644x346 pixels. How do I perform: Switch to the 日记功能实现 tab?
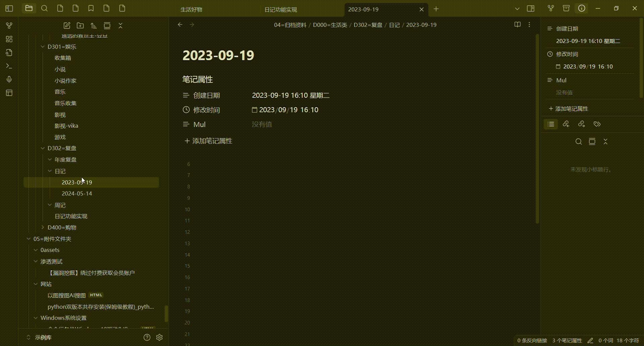(x=280, y=9)
